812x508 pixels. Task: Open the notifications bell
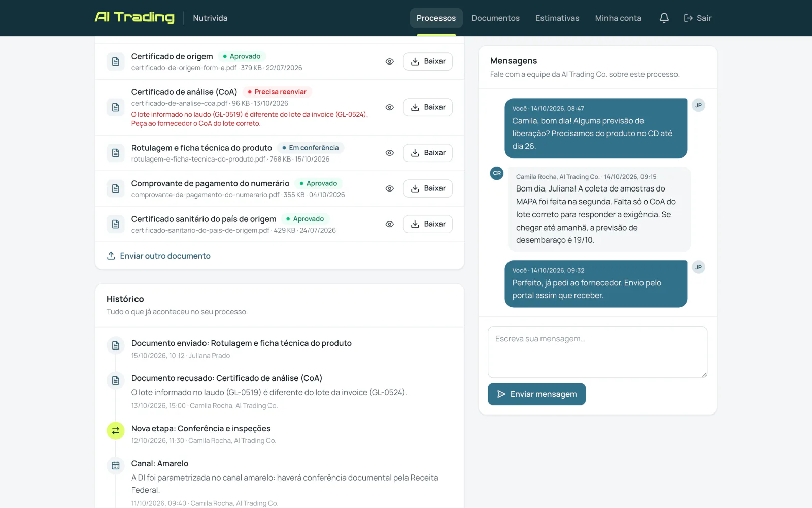(x=664, y=18)
